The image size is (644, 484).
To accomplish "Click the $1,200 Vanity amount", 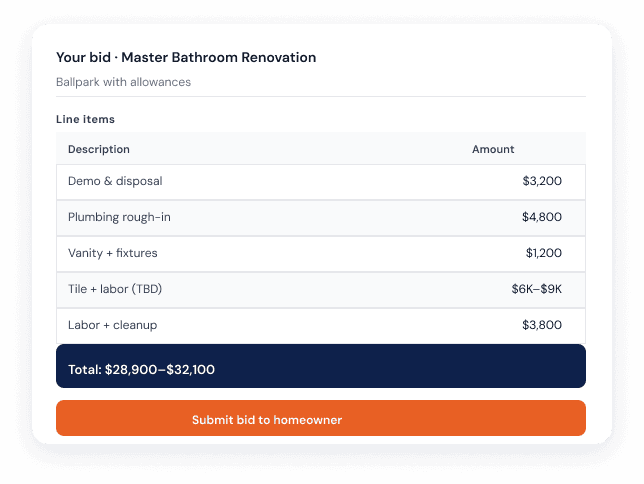I will (544, 253).
